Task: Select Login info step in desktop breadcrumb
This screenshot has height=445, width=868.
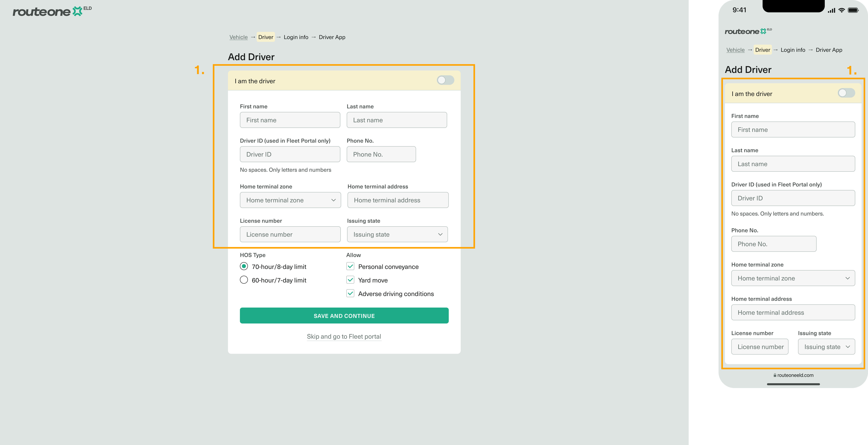Action: click(x=296, y=37)
